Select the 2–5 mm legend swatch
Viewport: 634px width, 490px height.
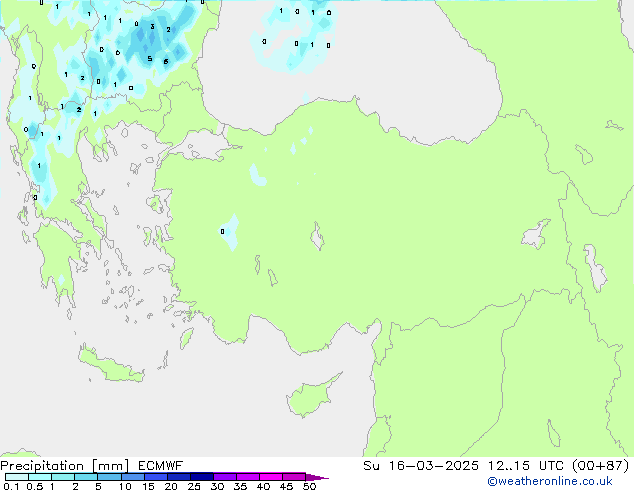pos(86,477)
